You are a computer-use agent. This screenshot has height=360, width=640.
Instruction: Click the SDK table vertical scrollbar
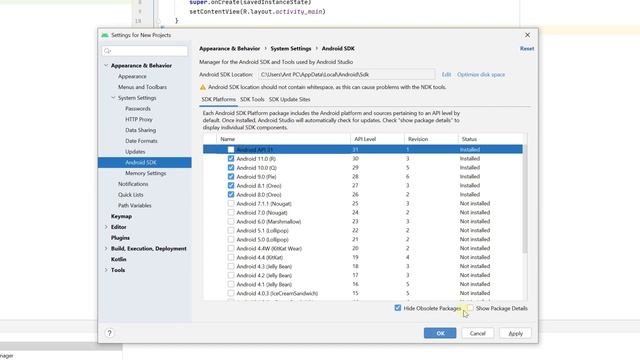pyautogui.click(x=524, y=200)
